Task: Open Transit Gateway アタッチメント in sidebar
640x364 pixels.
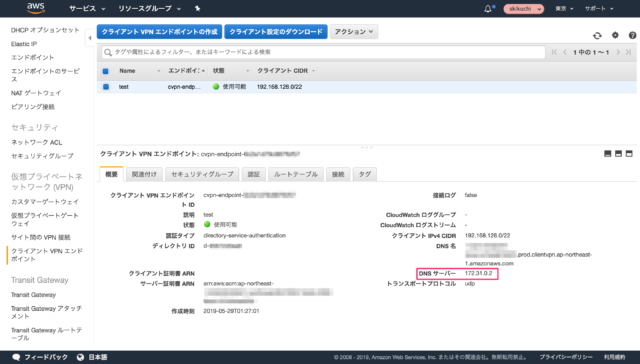Action: click(x=46, y=312)
